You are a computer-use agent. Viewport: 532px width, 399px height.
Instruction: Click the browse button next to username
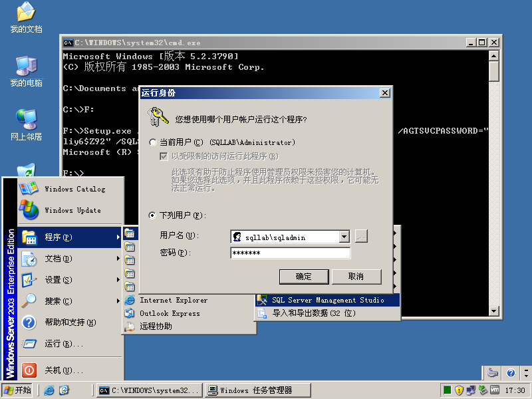pos(361,237)
